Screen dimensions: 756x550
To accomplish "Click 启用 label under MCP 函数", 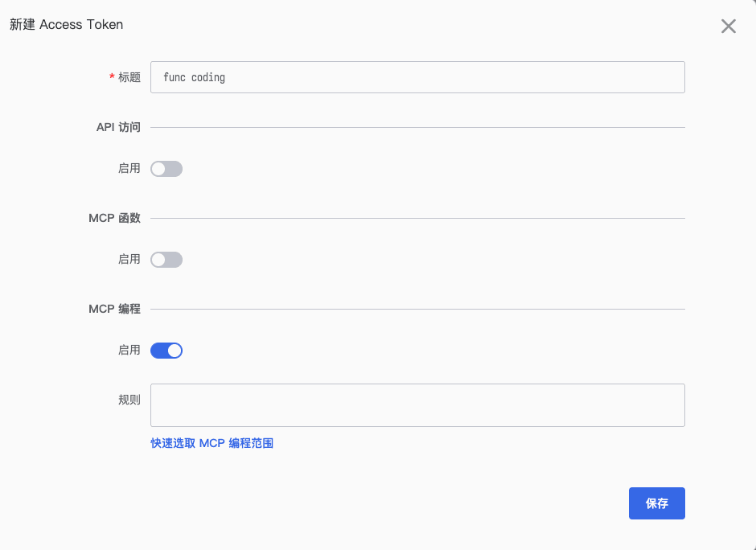I will point(129,260).
